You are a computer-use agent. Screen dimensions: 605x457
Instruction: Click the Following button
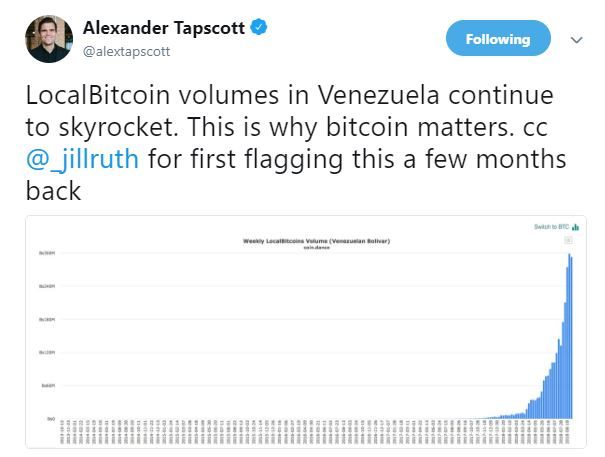[497, 39]
